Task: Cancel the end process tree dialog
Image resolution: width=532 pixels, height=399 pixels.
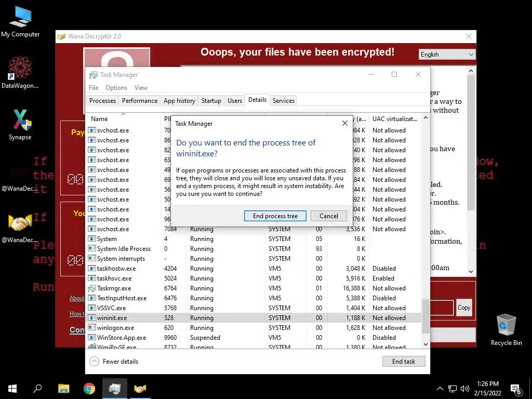Action: pyautogui.click(x=328, y=216)
